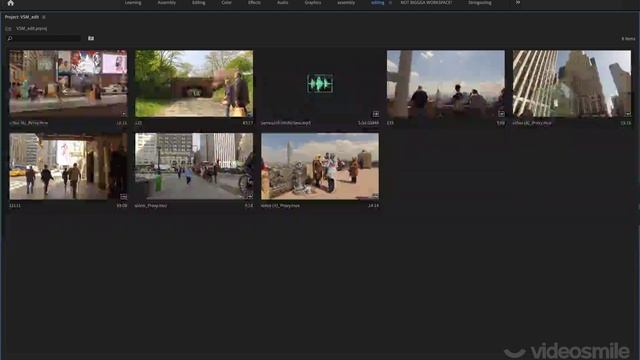Click the Home icon
The width and height of the screenshot is (640, 360).
(x=11, y=3)
